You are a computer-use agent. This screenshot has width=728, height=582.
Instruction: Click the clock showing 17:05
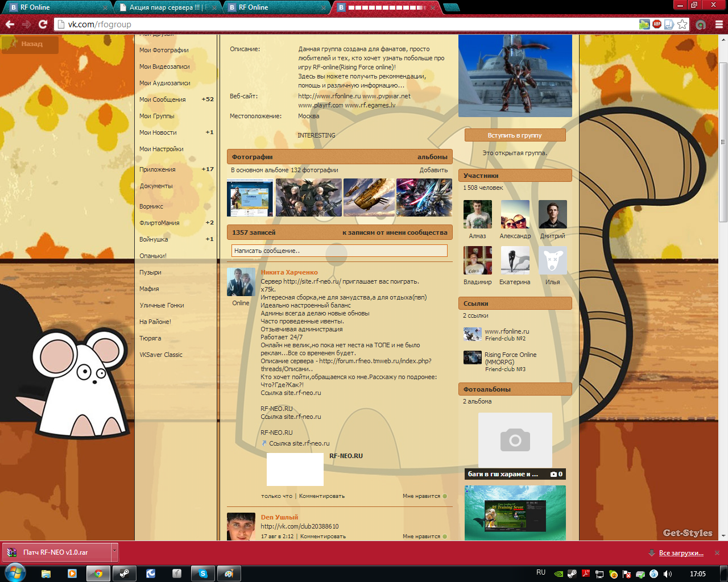click(697, 574)
